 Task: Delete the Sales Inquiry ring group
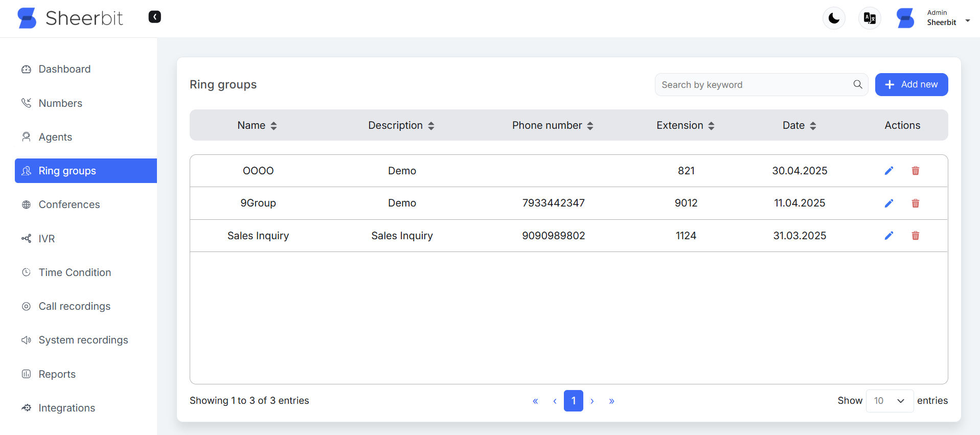pyautogui.click(x=915, y=236)
